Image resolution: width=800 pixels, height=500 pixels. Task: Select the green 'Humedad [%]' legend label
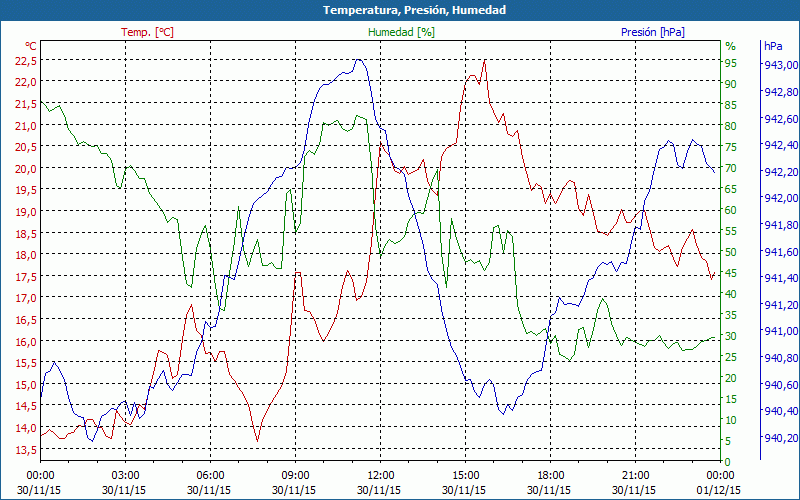(x=402, y=32)
